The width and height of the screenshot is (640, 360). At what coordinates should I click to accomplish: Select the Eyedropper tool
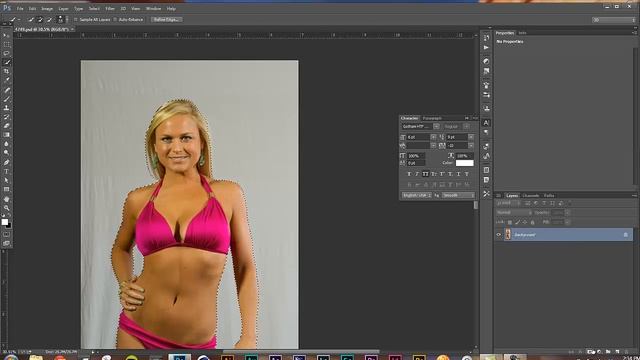coord(7,80)
